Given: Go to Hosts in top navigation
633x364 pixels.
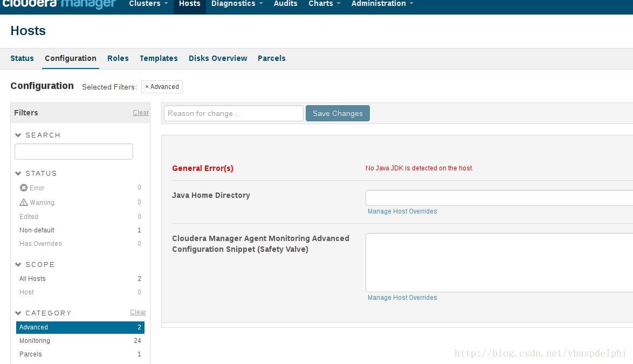Looking at the screenshot, I should pyautogui.click(x=190, y=4).
